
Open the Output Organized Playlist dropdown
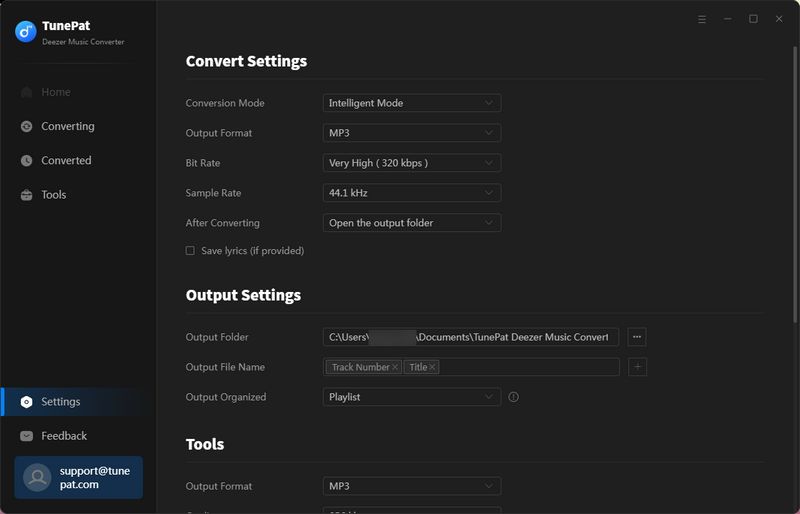[412, 397]
